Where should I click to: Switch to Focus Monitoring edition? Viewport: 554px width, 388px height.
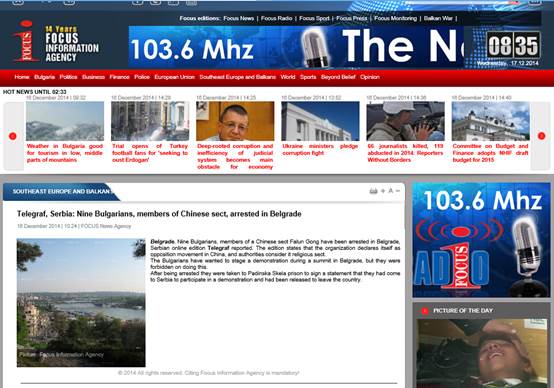(x=395, y=18)
